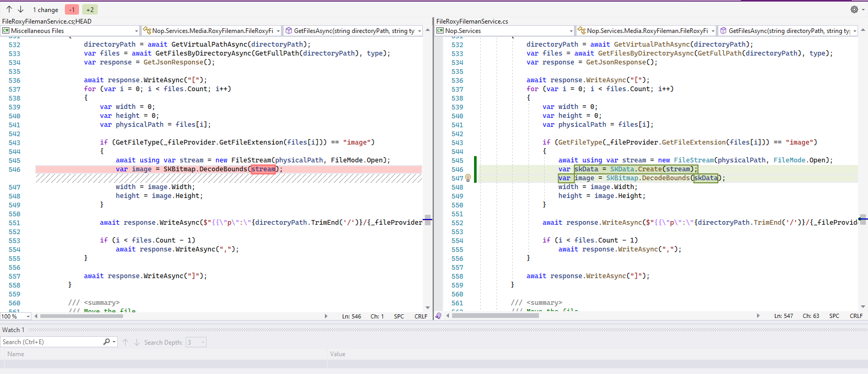
Task: Click left pane CRLF line ending indicator
Action: click(421, 316)
